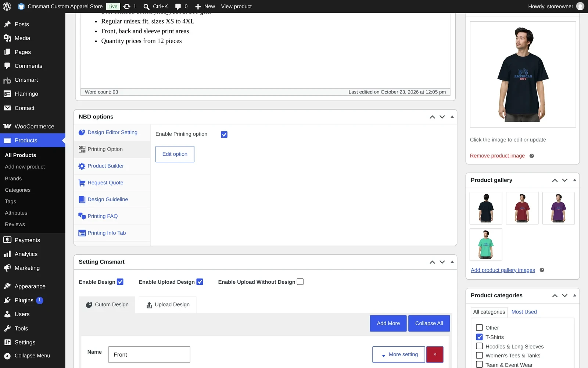The height and width of the screenshot is (368, 588).
Task: Toggle the Enable Upload Design checkbox
Action: (200, 282)
